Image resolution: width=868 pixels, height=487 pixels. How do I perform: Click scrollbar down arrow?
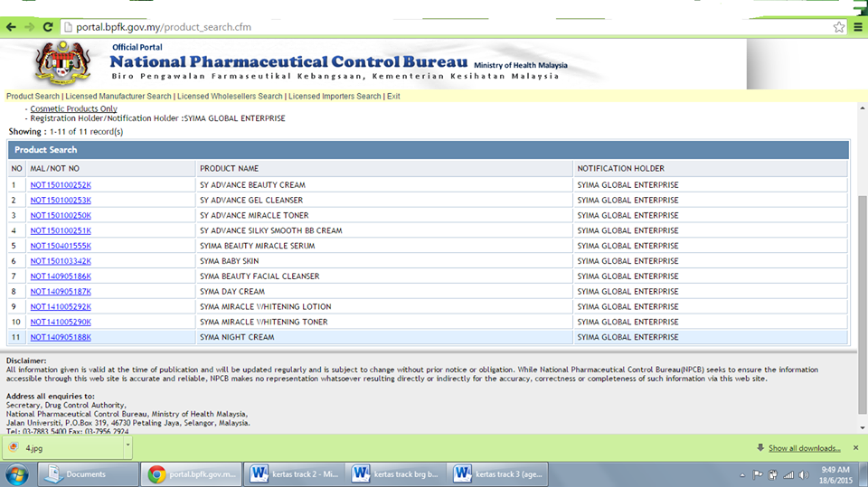point(862,427)
